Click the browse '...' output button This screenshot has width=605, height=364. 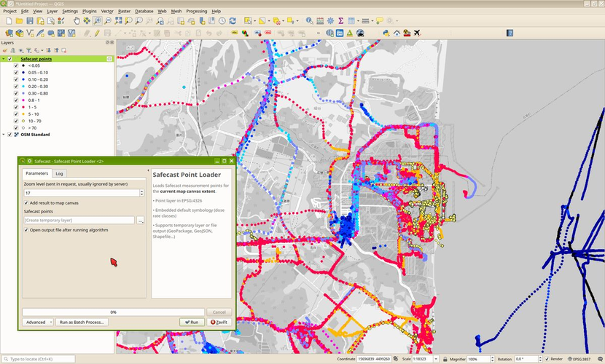coord(140,221)
